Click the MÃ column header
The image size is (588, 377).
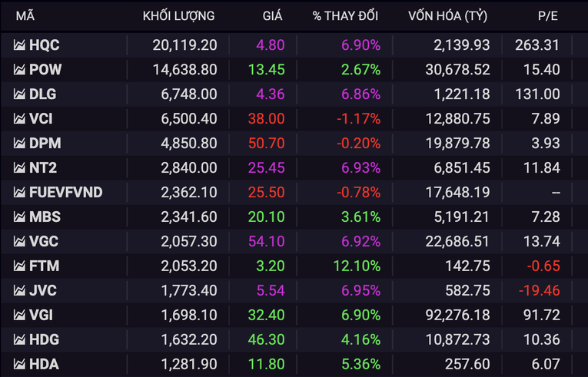point(25,15)
